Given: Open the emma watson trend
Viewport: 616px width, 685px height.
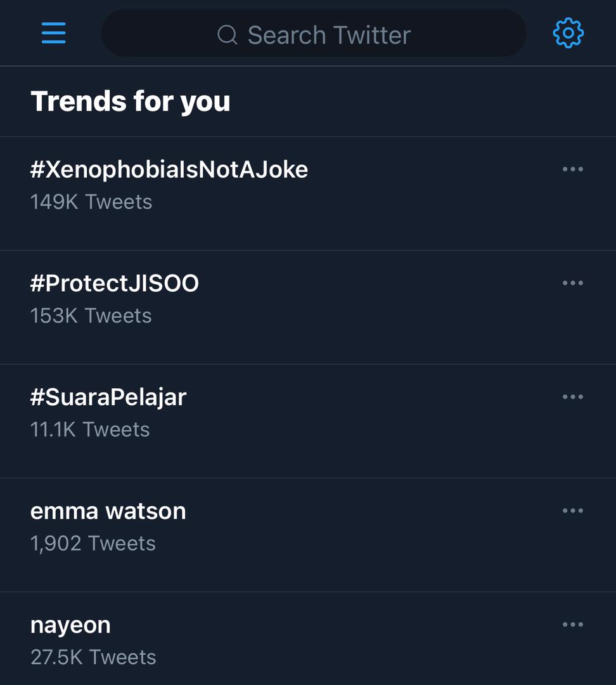Looking at the screenshot, I should (108, 511).
